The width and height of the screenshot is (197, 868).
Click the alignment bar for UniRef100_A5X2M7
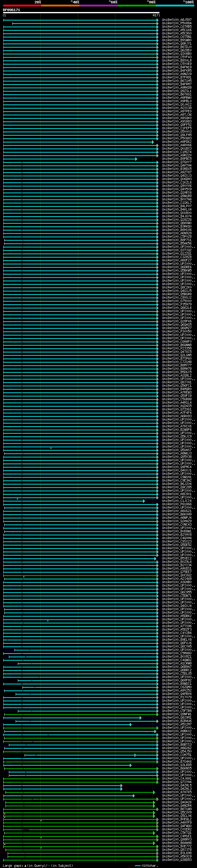pyautogui.click(x=67, y=725)
